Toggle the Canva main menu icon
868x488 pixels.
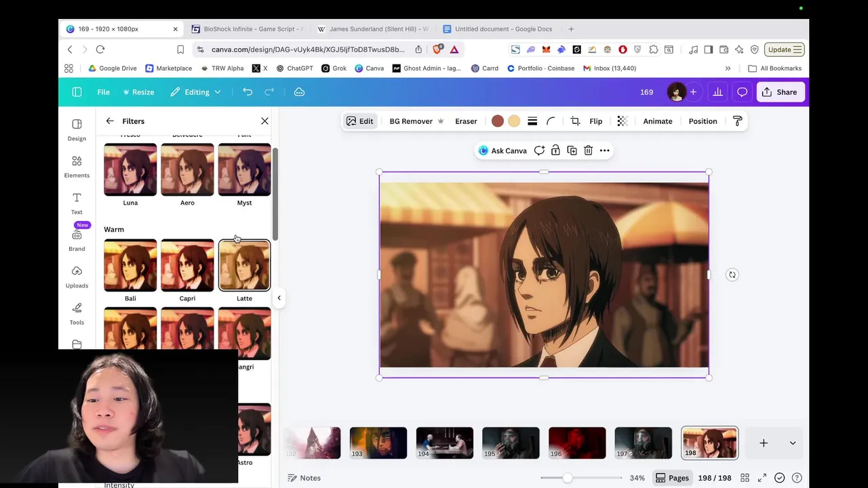pos(77,91)
